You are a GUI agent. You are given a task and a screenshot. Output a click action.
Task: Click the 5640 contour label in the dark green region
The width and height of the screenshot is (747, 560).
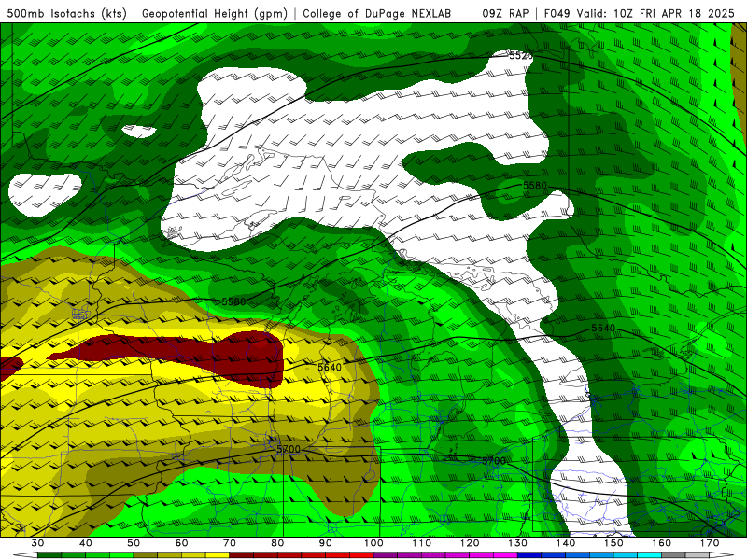pos(603,329)
